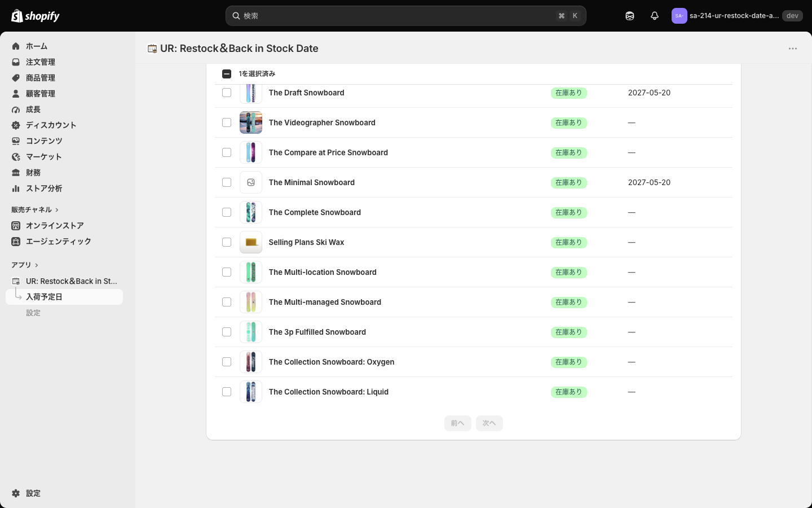Open the notifications bell
The image size is (812, 508).
pos(655,16)
